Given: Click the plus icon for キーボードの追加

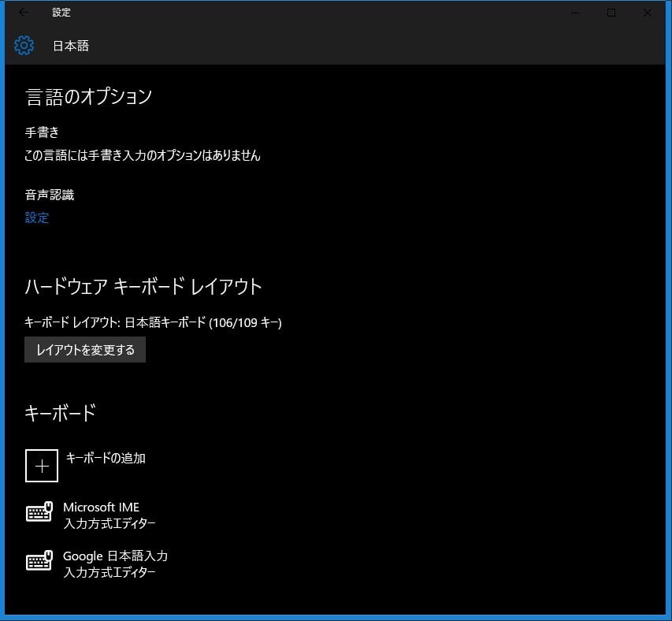Looking at the screenshot, I should tap(42, 466).
